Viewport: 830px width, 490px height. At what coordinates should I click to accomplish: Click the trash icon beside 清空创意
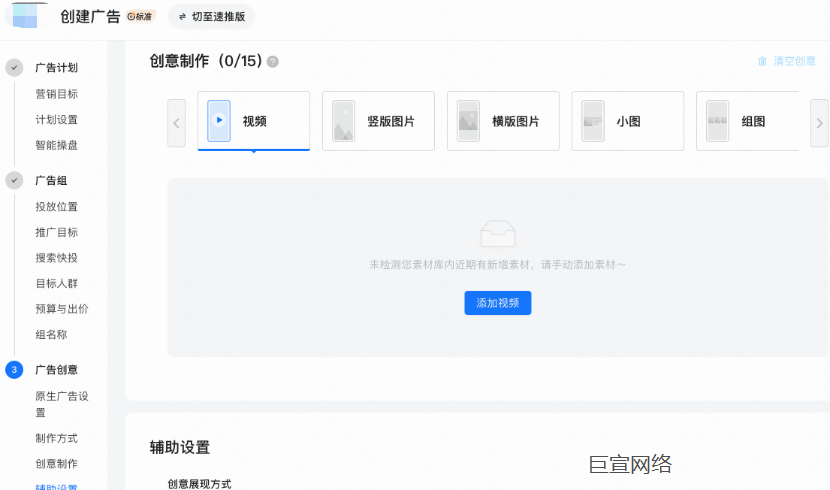[762, 61]
